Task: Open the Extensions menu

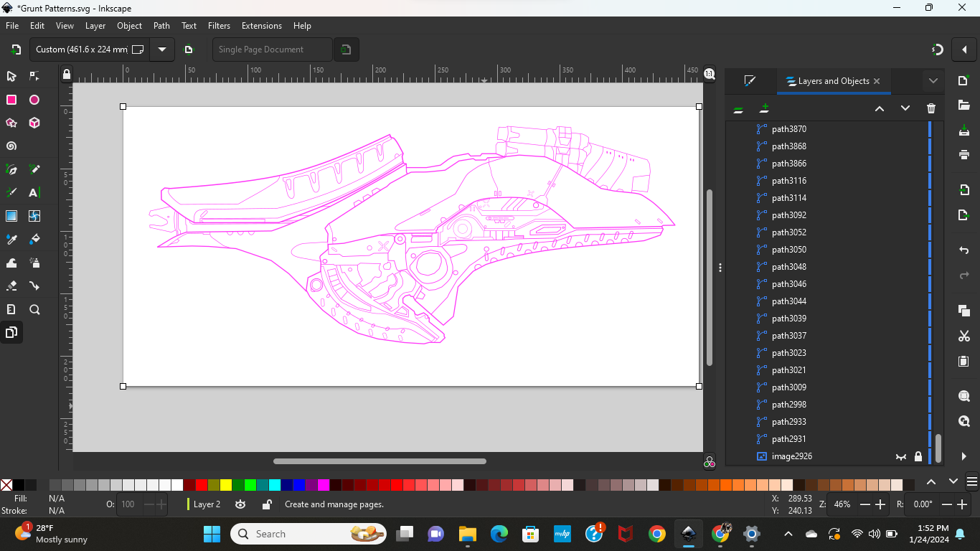Action: coord(262,26)
